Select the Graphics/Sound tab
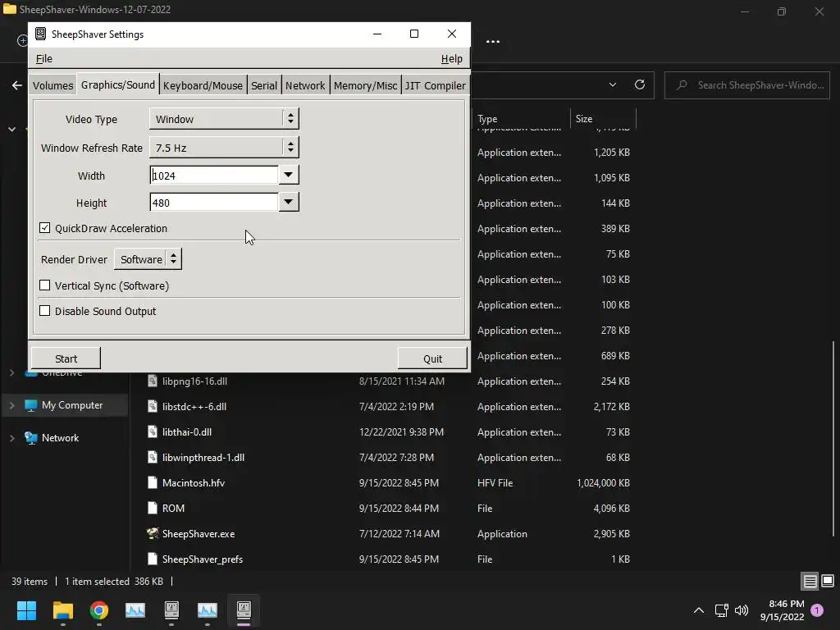This screenshot has width=840, height=630. click(118, 84)
